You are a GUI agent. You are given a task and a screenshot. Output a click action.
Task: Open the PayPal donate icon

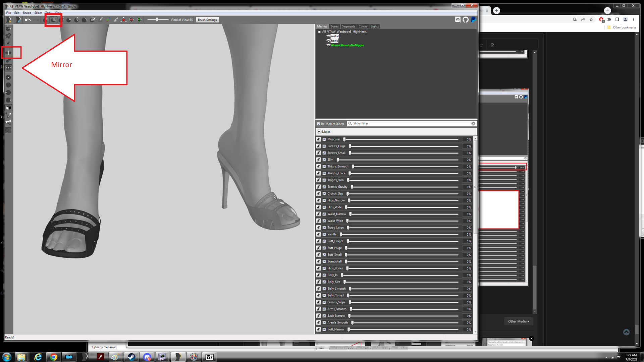point(473,20)
